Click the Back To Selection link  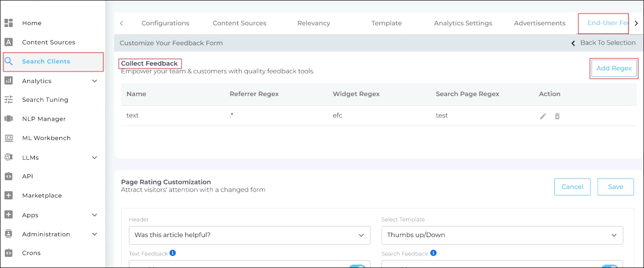603,43
